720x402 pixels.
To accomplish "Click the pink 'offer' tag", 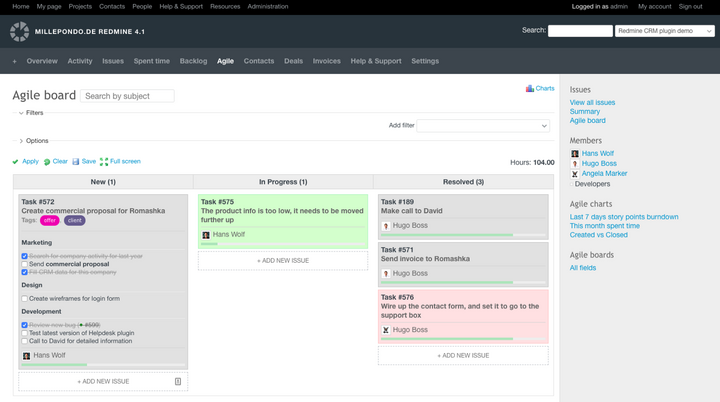I will pos(49,221).
